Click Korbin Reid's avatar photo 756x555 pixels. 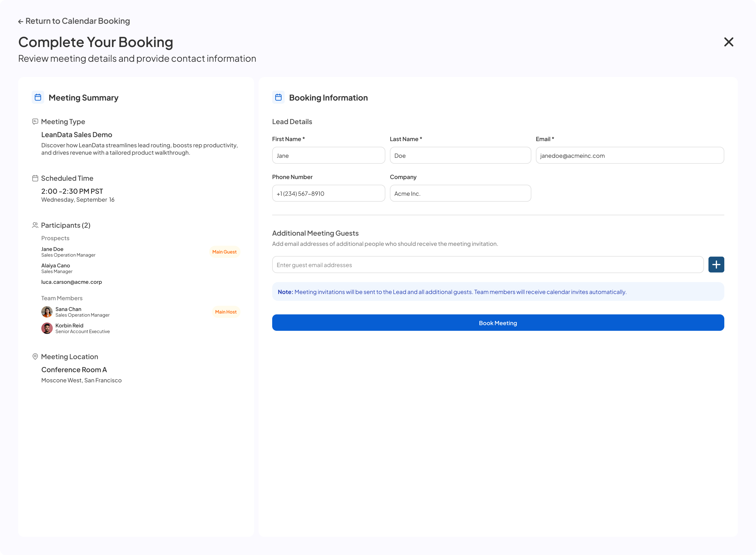pyautogui.click(x=47, y=328)
